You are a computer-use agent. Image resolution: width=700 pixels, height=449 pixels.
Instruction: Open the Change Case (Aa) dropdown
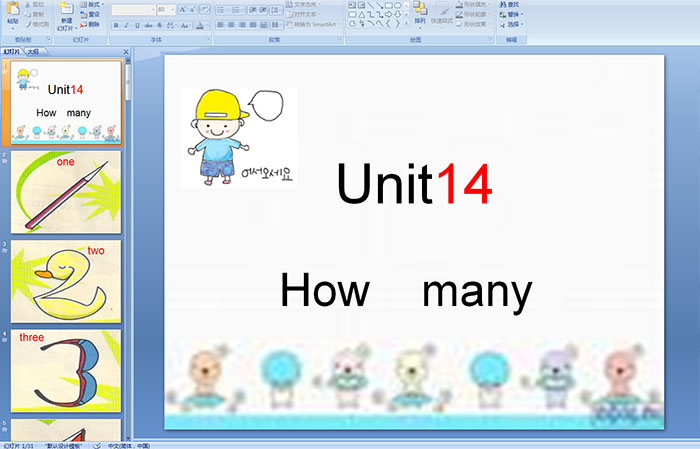click(x=185, y=25)
